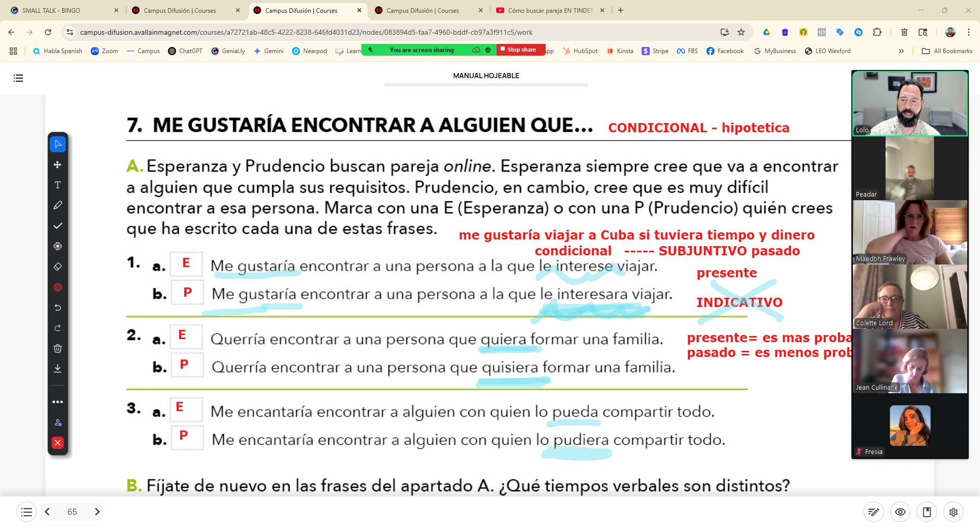Click the page number 65 field
Screen dimensions: 980x527
72,512
